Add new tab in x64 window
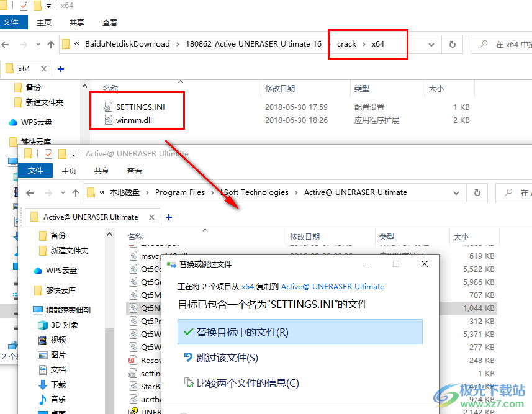 tap(61, 69)
